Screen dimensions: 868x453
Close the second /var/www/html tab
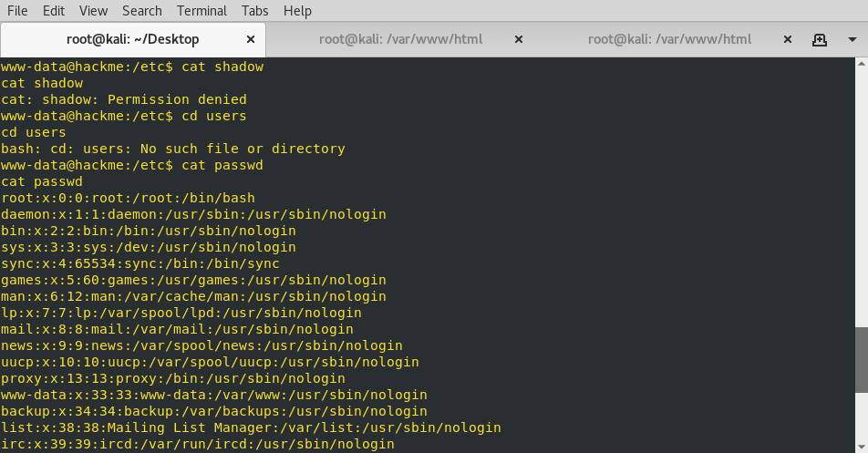(519, 39)
